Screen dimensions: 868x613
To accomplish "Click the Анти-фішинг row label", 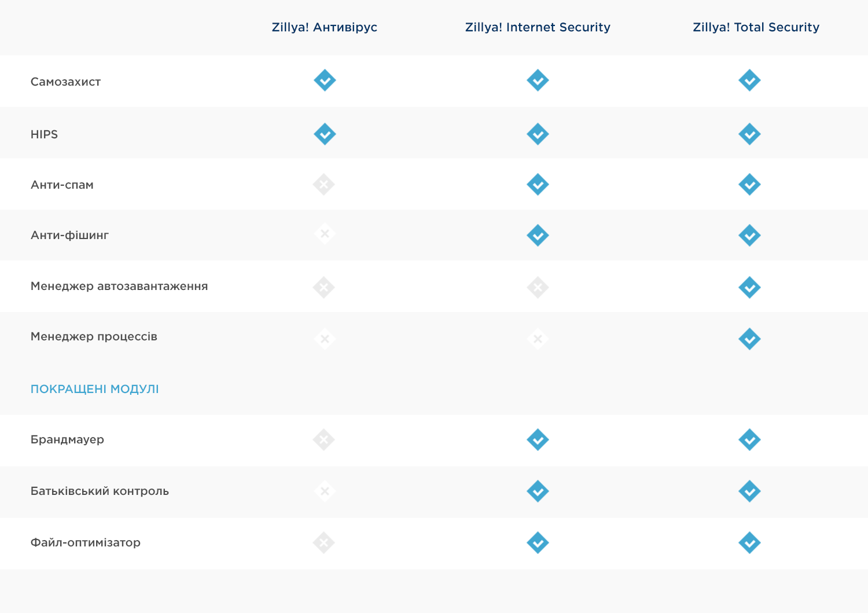I will [69, 235].
